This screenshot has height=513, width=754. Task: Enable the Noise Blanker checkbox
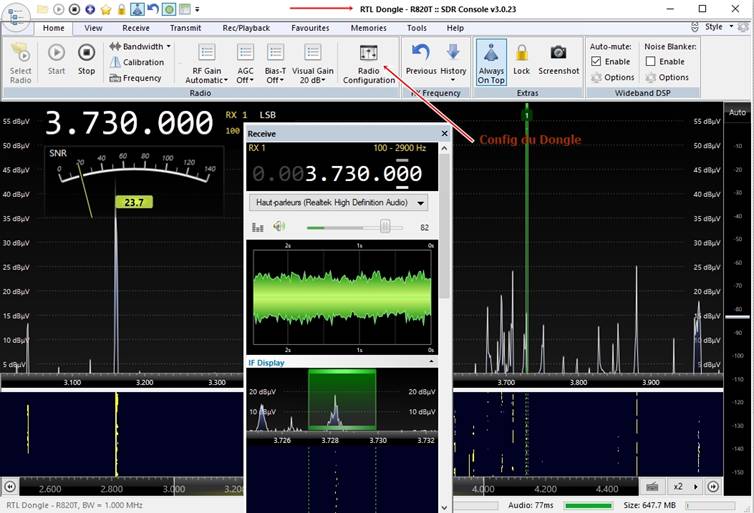pyautogui.click(x=651, y=62)
